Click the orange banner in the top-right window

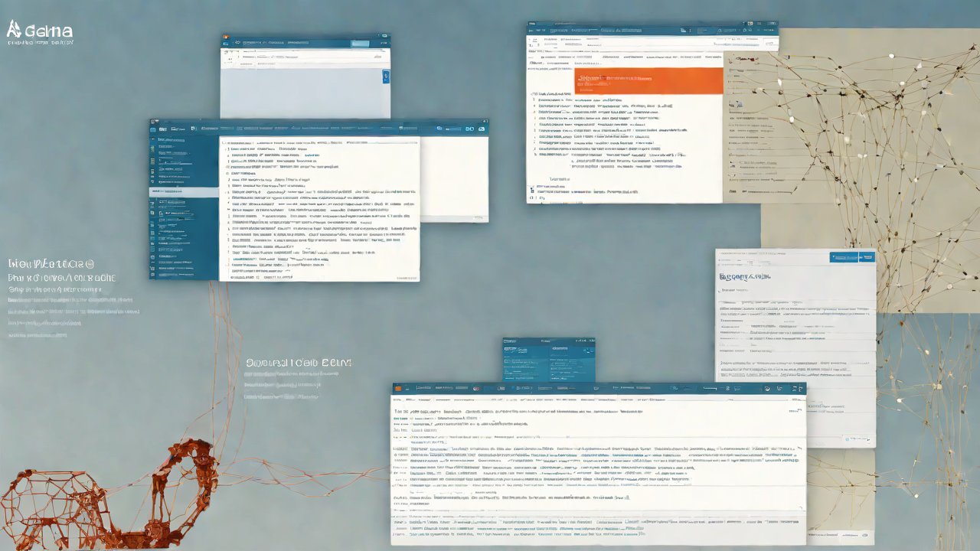click(x=648, y=80)
